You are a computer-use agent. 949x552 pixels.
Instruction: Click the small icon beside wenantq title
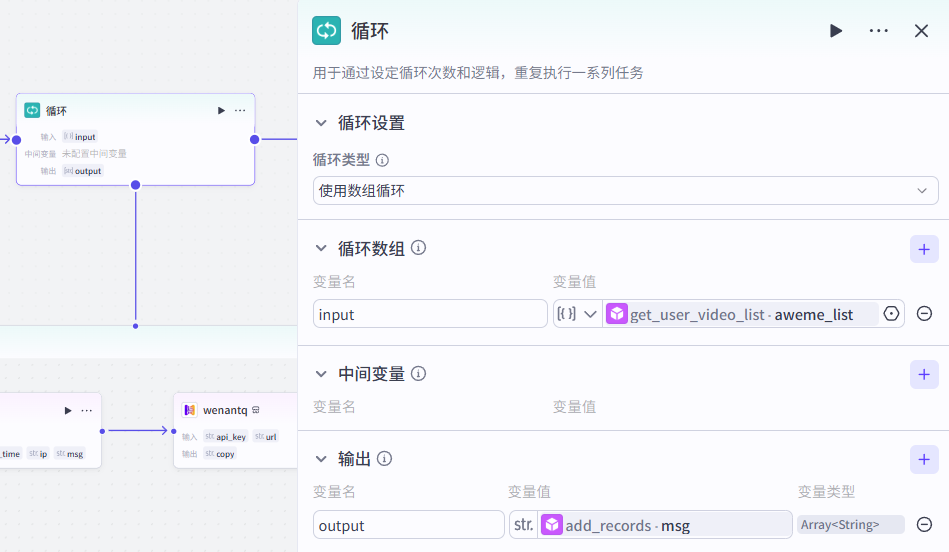[256, 410]
